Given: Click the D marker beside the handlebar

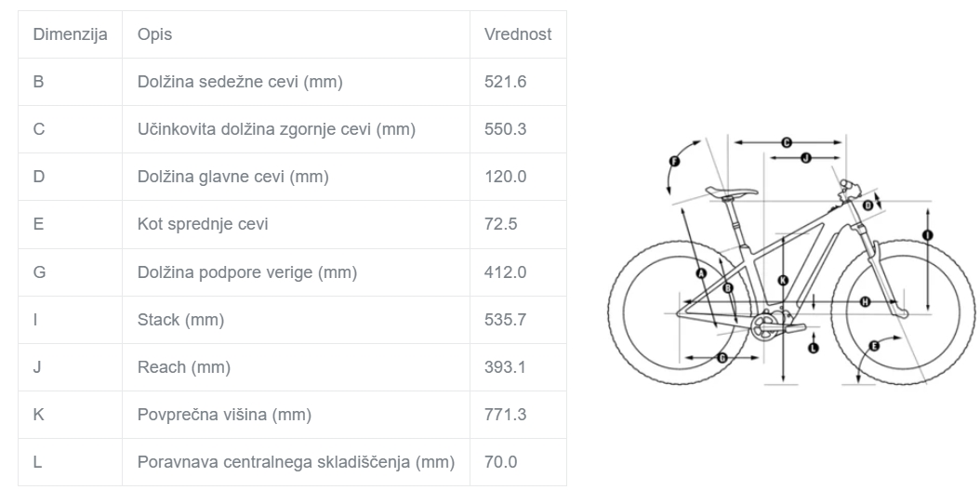Looking at the screenshot, I should pos(868,205).
